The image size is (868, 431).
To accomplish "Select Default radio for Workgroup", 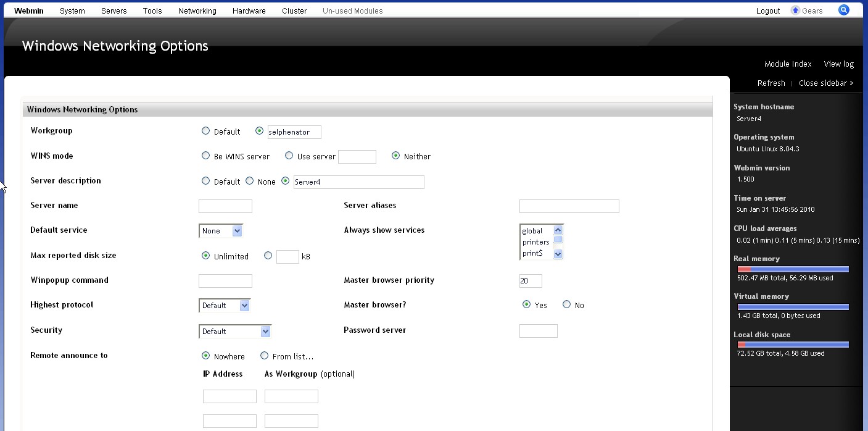I will (205, 131).
